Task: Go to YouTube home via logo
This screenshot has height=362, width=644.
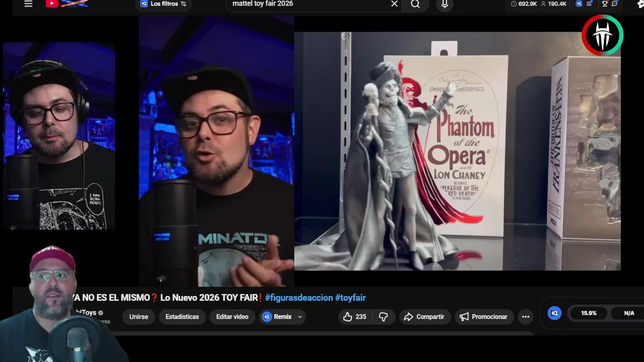Action: click(x=66, y=4)
